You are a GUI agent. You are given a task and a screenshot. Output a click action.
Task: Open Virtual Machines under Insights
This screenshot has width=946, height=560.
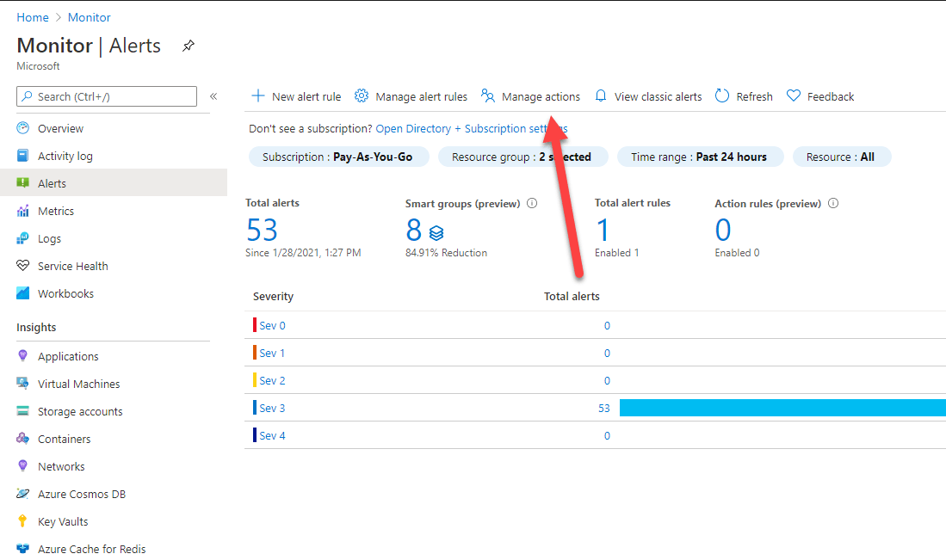click(78, 384)
